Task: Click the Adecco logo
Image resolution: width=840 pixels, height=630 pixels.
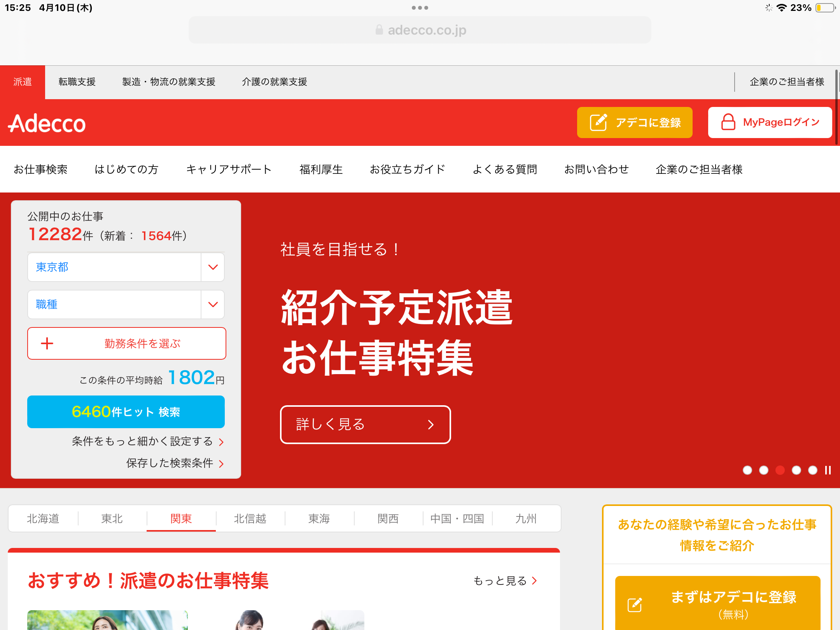Action: (x=47, y=123)
